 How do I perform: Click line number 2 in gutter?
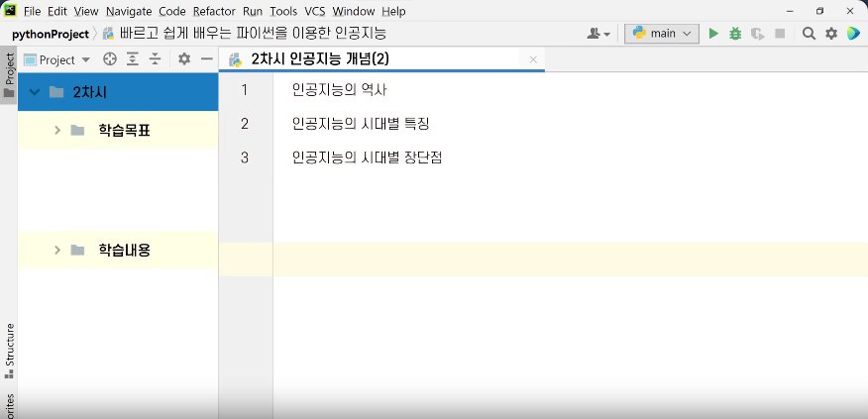pos(245,124)
